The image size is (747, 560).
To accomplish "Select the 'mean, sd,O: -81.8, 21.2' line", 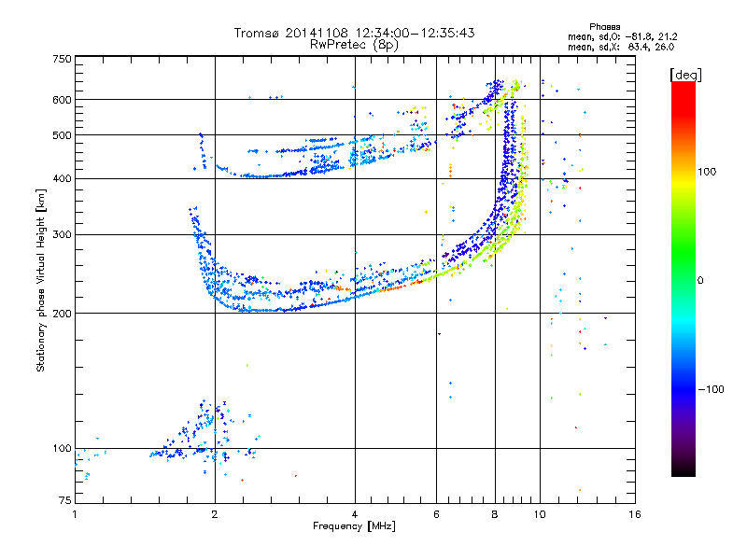I will (622, 36).
